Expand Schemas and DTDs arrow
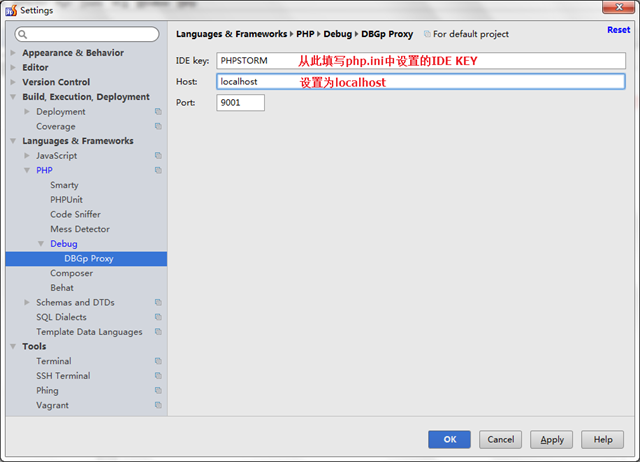Screen dimensions: 640x462 (27, 302)
